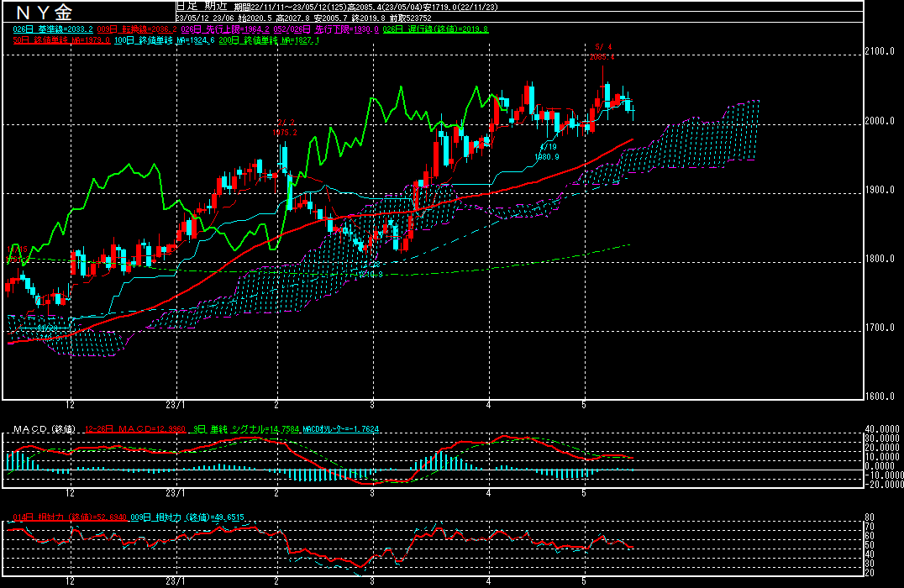Click the 5/4 2085.4 high annotation
Viewport: 904px width, 588px height.
tap(602, 52)
